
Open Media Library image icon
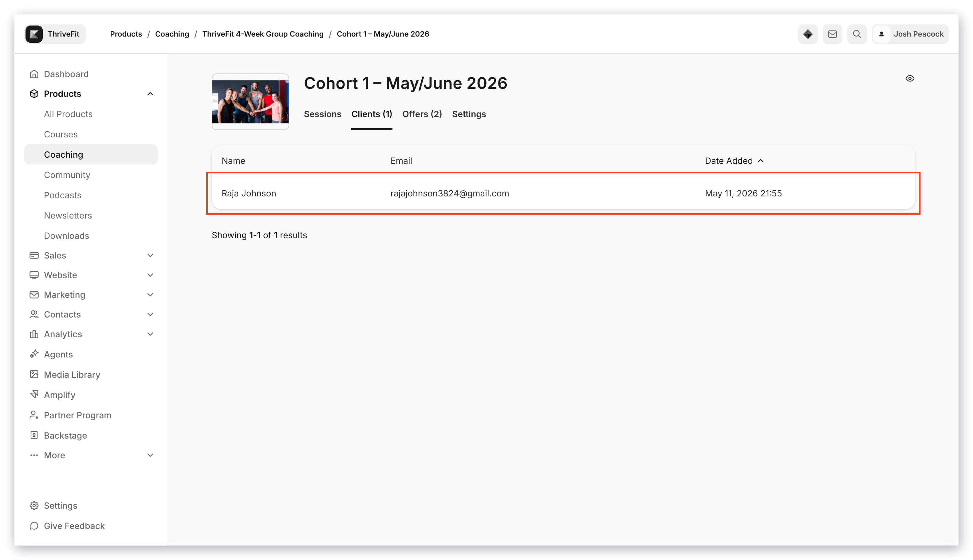click(34, 374)
